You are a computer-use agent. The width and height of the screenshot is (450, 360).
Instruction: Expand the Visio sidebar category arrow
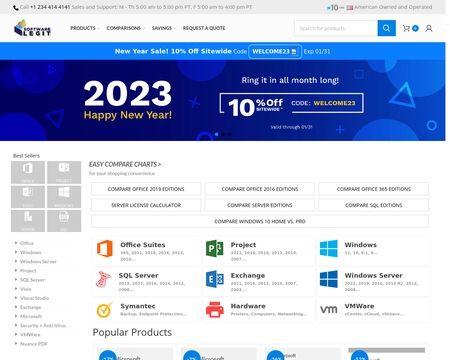16,289
